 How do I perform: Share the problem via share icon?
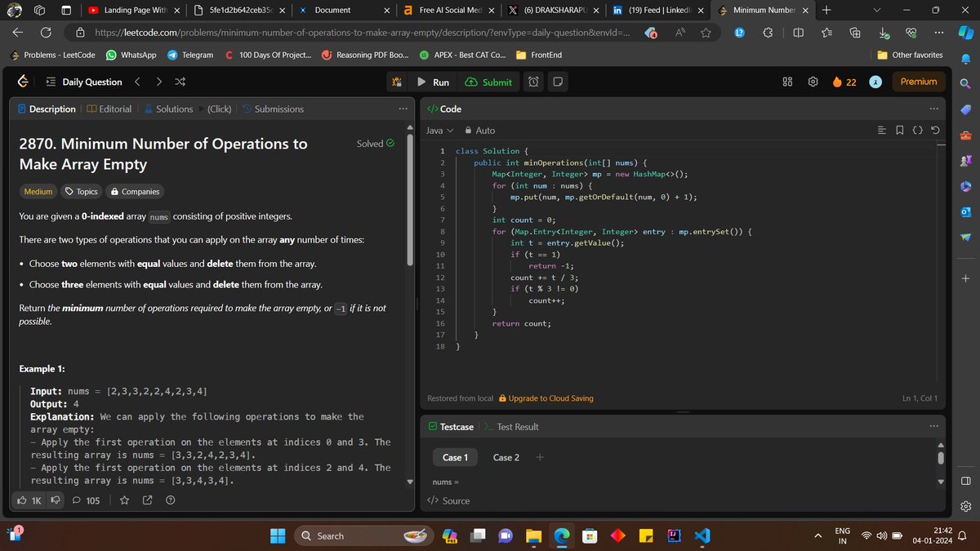(148, 500)
